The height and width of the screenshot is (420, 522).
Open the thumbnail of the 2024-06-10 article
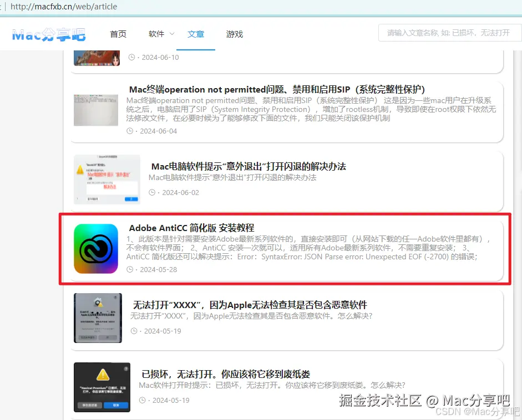coord(97,58)
